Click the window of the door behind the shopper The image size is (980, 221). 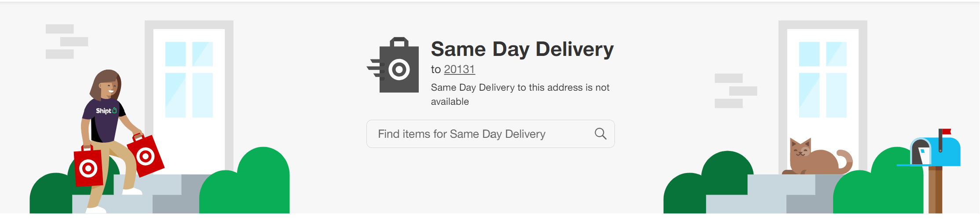[189, 79]
